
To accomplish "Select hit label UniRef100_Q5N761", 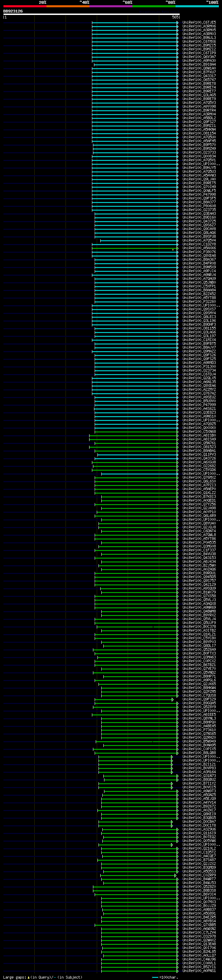I will (x=199, y=443).
